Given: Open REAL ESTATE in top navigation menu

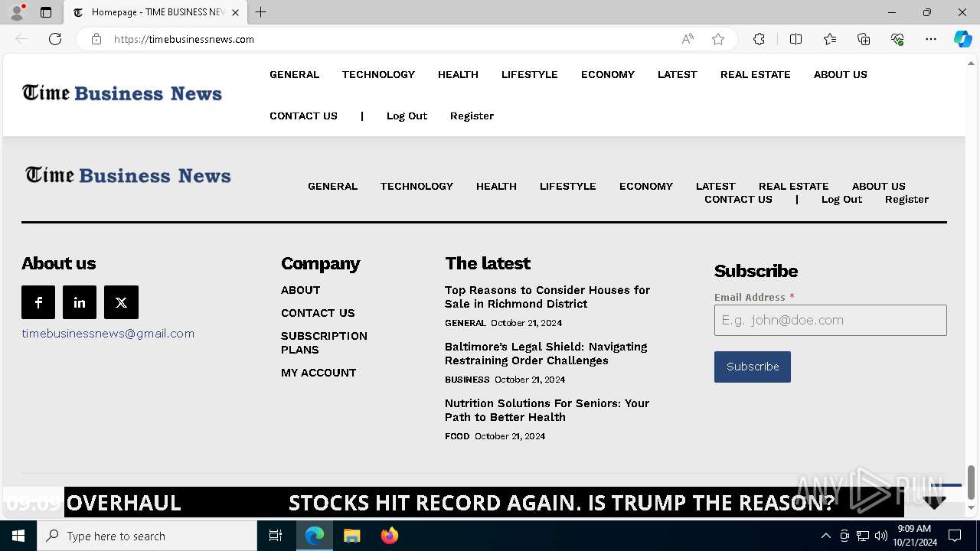Looking at the screenshot, I should pos(756,74).
